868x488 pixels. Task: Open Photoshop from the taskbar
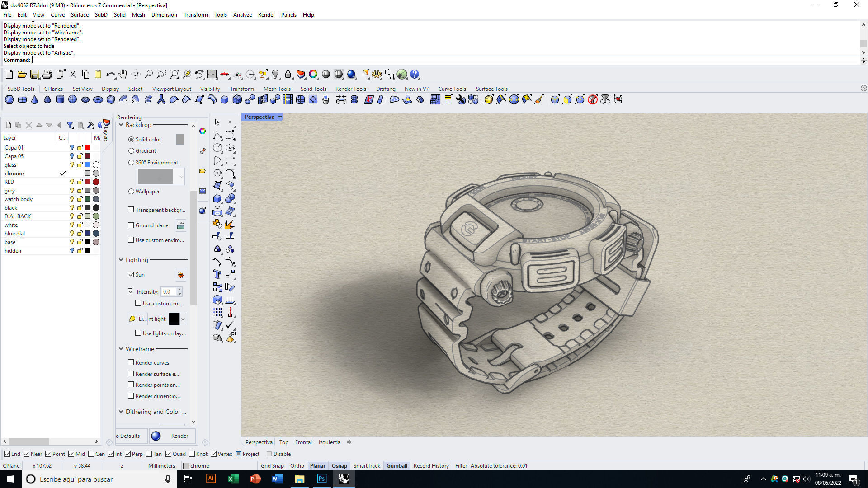pos(321,479)
